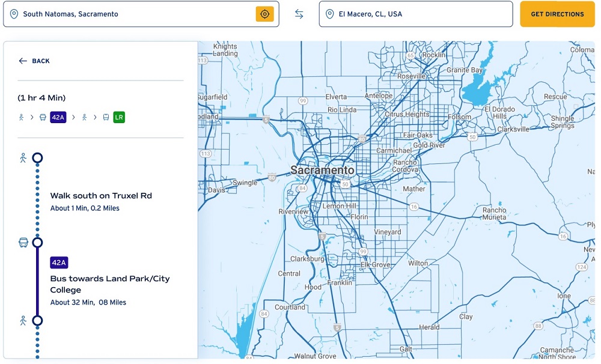The height and width of the screenshot is (364, 601).
Task: Click the El Macero destination field
Action: point(421,14)
